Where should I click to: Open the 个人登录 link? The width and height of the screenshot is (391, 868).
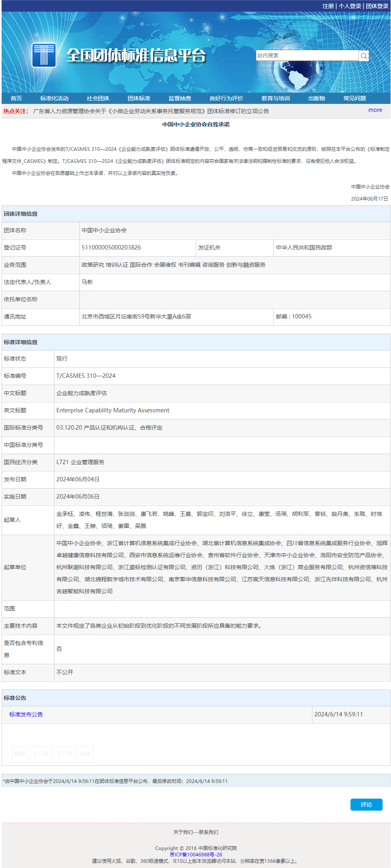point(350,6)
